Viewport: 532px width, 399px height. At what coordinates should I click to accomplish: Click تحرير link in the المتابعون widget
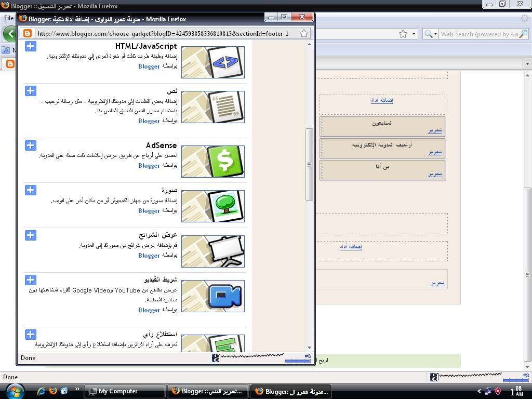tap(435, 130)
